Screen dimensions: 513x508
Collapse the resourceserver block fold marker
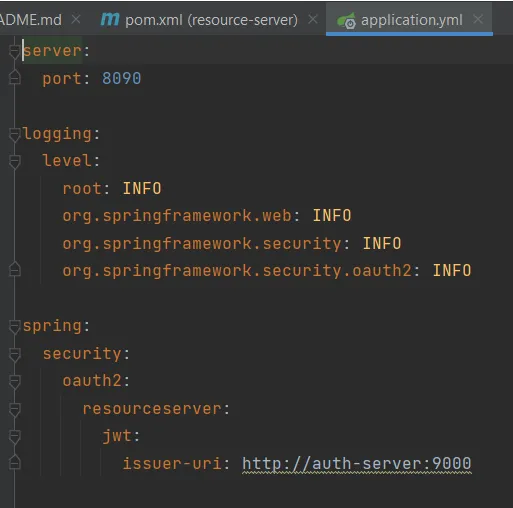[x=14, y=409]
